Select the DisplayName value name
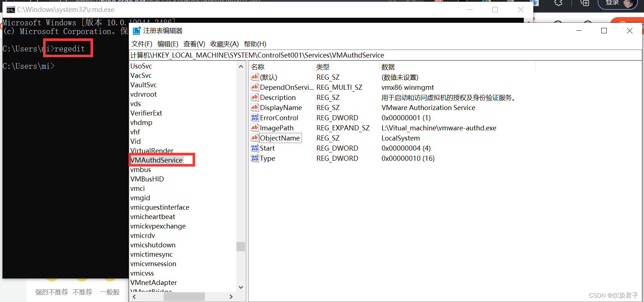The image size is (644, 302). point(281,108)
